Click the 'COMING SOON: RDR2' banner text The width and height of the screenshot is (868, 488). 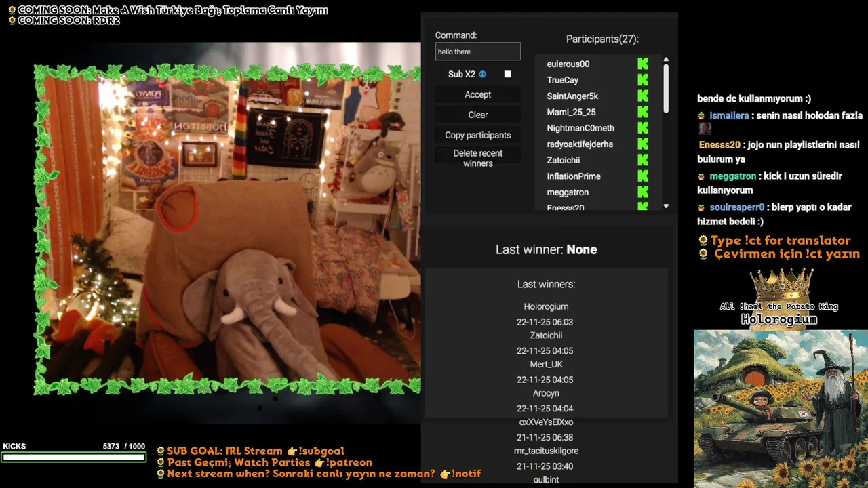click(x=68, y=20)
